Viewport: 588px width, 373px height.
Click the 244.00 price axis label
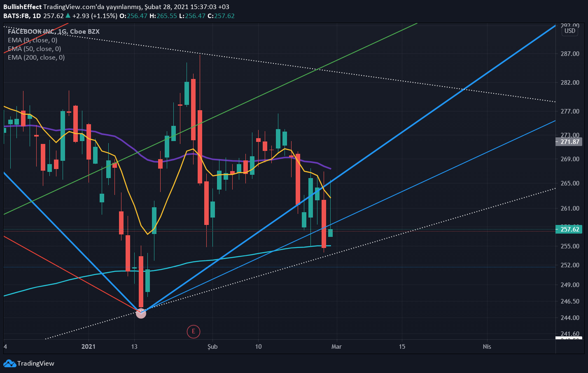click(x=570, y=318)
